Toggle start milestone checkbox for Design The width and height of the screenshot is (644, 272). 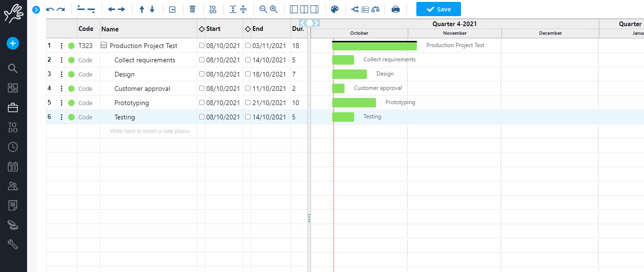pos(202,74)
